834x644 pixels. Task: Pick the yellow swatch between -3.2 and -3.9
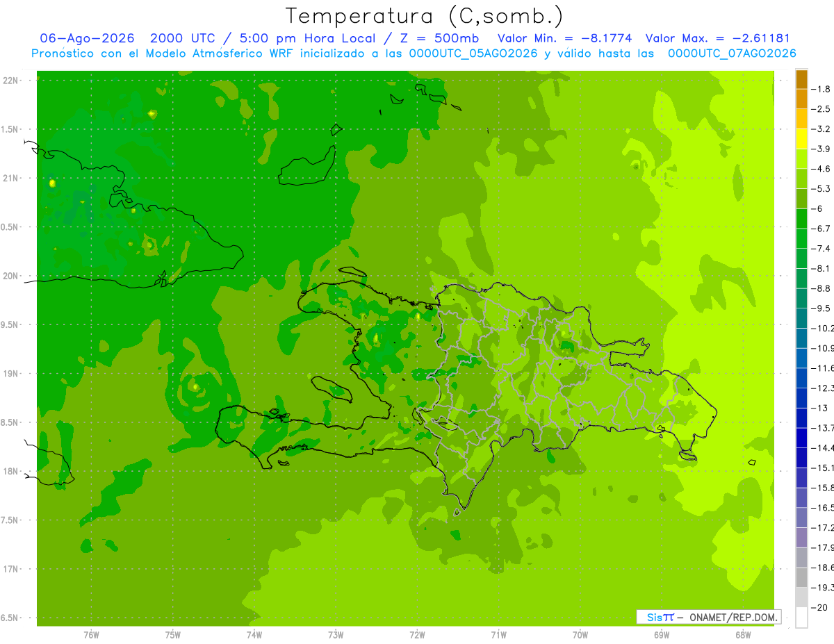[x=801, y=139]
